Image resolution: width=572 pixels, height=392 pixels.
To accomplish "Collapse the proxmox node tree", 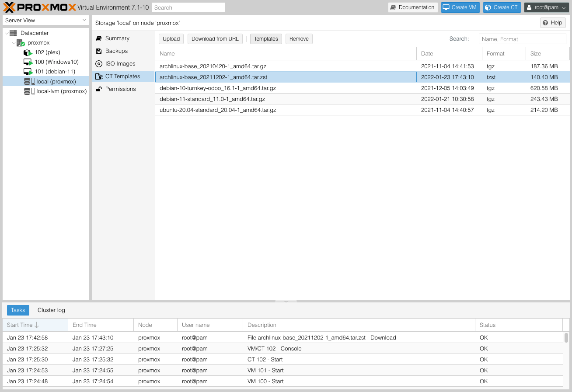I will [14, 43].
